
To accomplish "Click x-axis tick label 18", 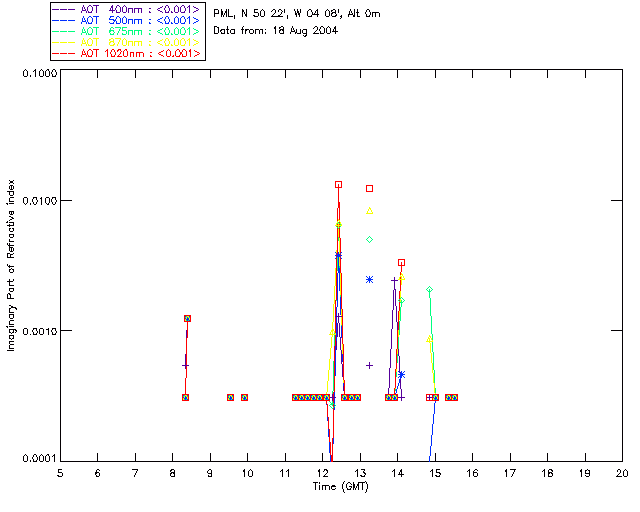I will [548, 473].
